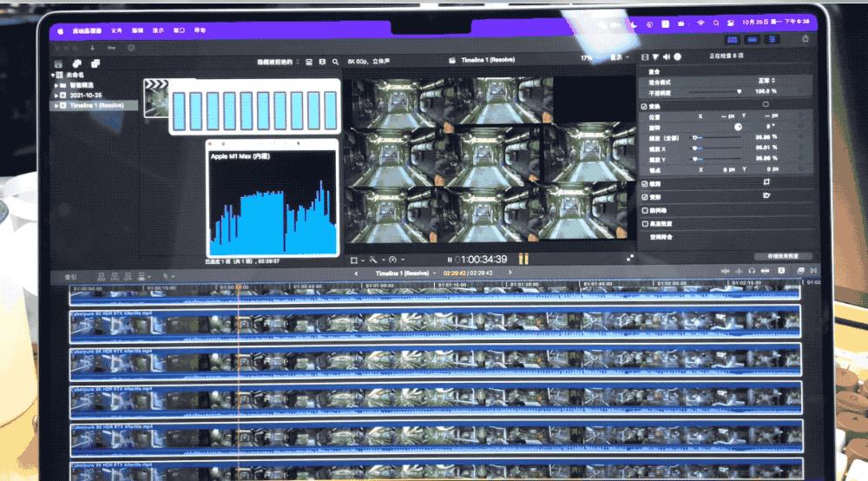This screenshot has height=481, width=868.
Task: Uncheck the Transform (变换) checkbox
Action: pos(644,107)
